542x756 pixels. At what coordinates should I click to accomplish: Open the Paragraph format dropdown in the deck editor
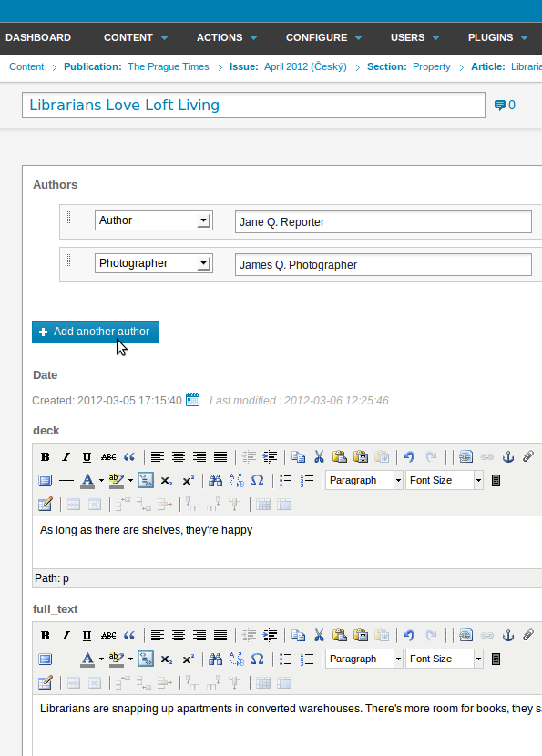[364, 480]
